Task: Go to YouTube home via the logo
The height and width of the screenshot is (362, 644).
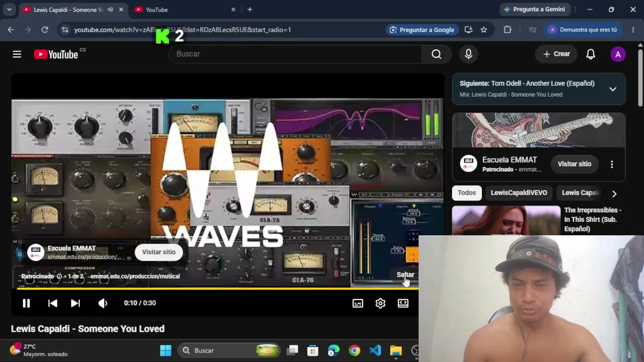Action: (x=56, y=54)
